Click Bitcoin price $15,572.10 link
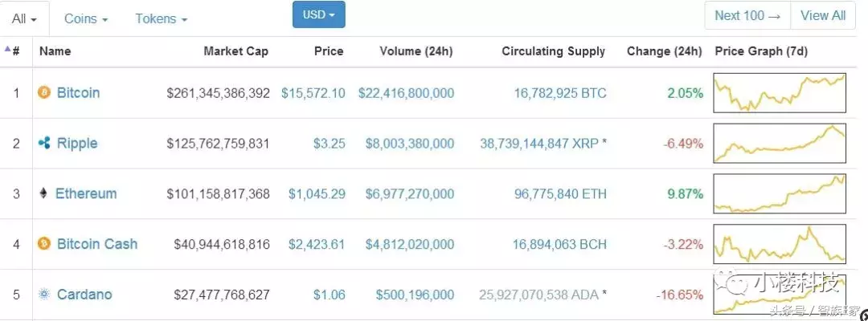The image size is (868, 321). [313, 93]
